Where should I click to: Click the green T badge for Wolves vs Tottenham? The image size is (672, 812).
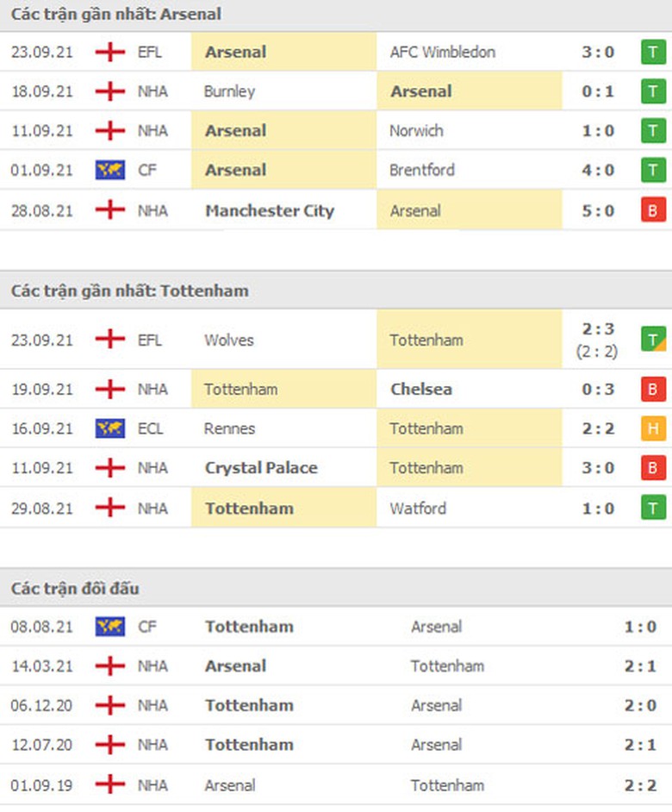pyautogui.click(x=653, y=340)
